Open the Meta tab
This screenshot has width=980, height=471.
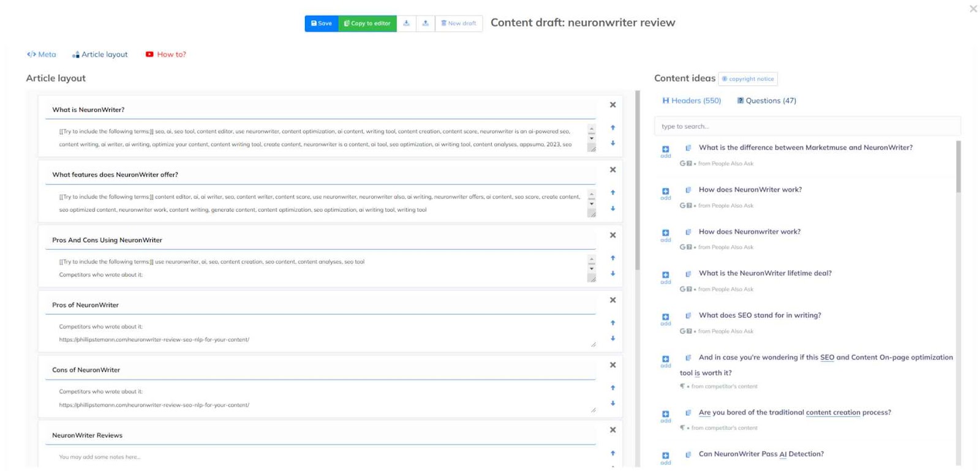tap(41, 55)
